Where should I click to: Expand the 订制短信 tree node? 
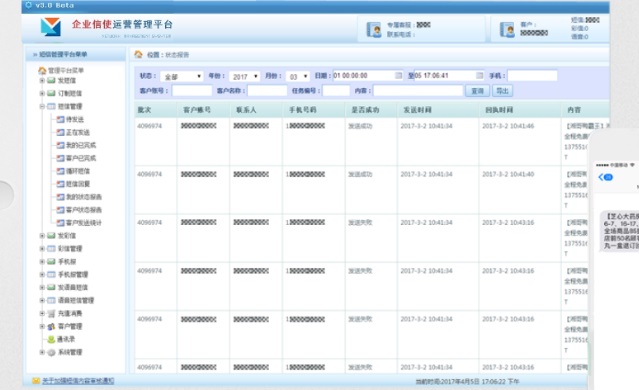click(x=42, y=93)
